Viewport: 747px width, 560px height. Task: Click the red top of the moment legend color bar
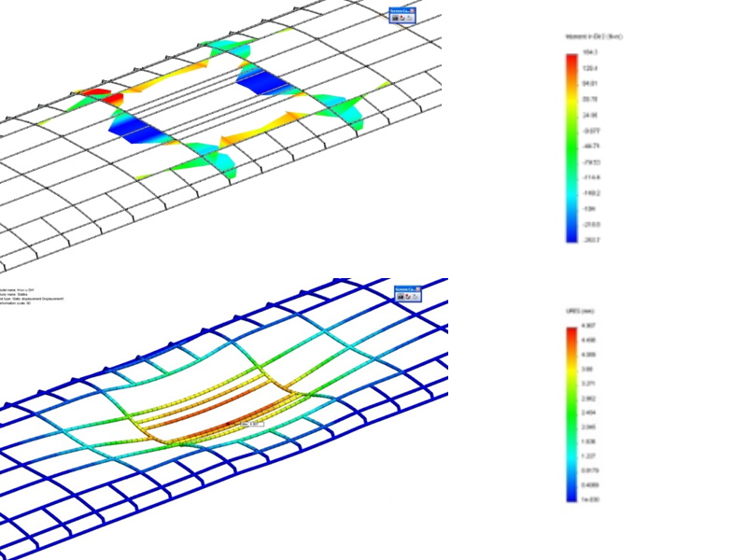571,59
